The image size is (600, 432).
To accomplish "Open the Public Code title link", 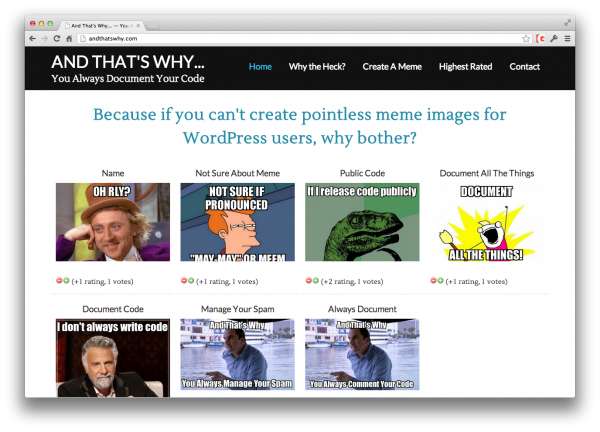I will pos(362,173).
